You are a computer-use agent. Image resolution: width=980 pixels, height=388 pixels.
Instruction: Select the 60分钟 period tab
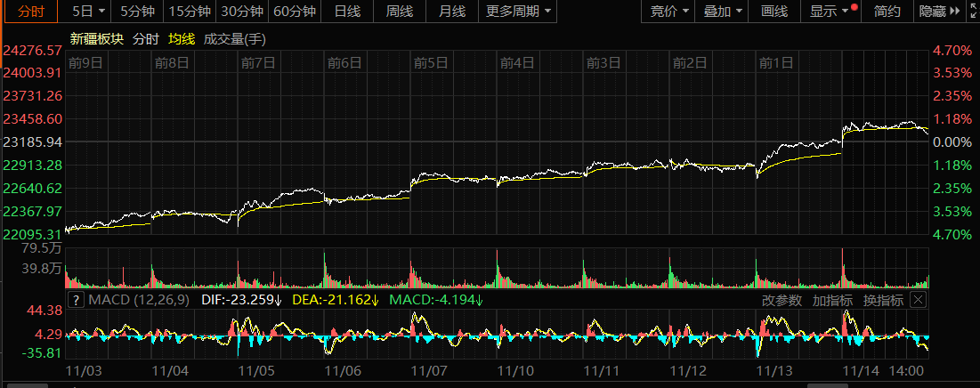tap(295, 12)
